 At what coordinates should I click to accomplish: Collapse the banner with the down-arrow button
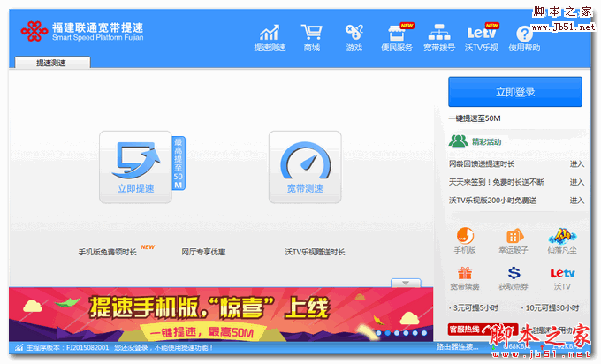406,283
